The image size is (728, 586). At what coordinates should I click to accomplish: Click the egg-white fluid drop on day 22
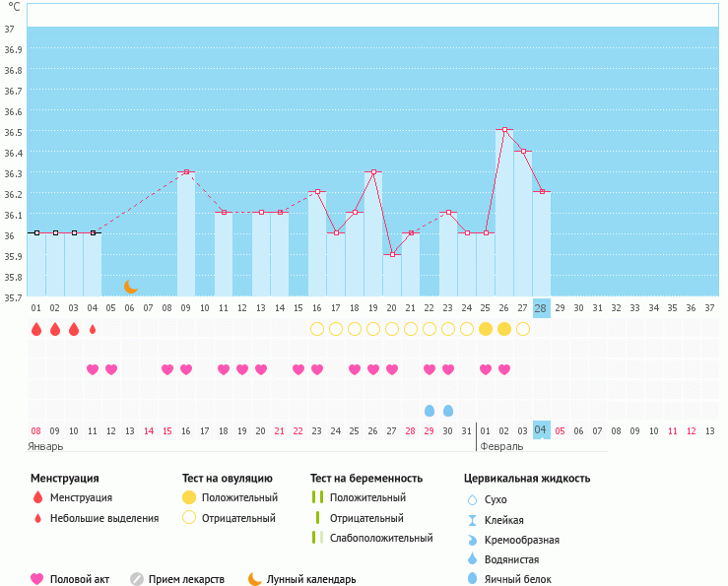tap(430, 410)
